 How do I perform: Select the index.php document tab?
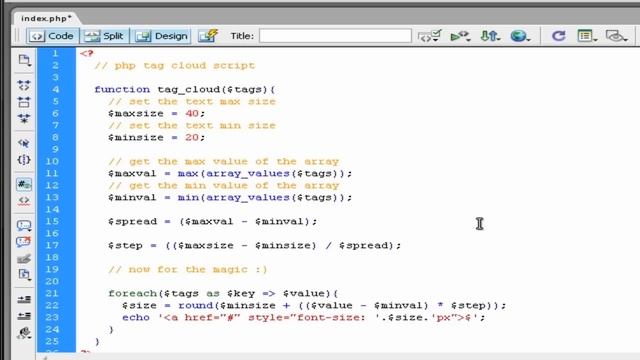point(46,18)
